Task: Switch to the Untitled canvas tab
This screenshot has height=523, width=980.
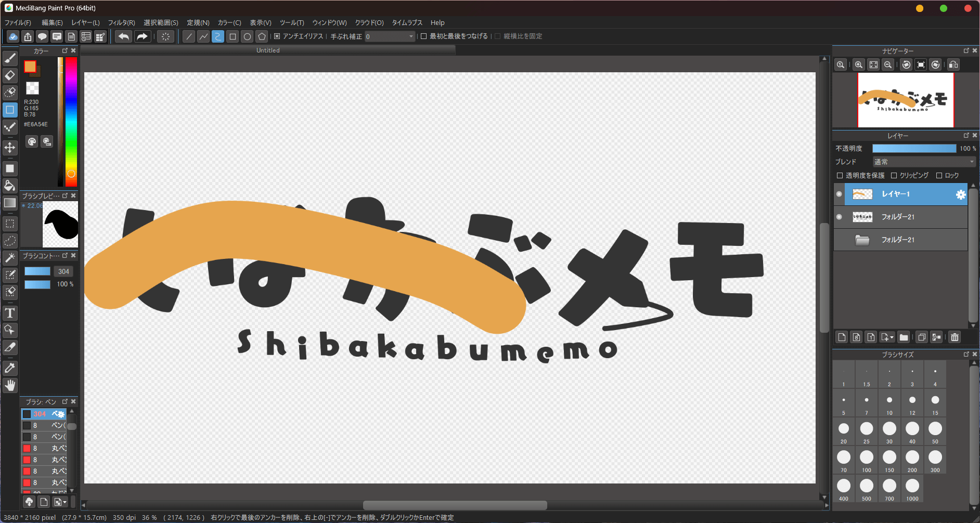Action: click(x=268, y=50)
